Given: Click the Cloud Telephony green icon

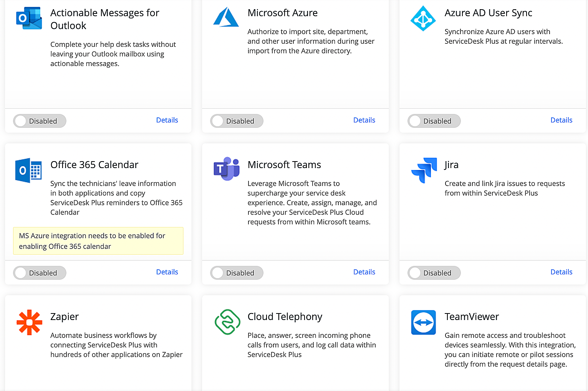Looking at the screenshot, I should (227, 322).
